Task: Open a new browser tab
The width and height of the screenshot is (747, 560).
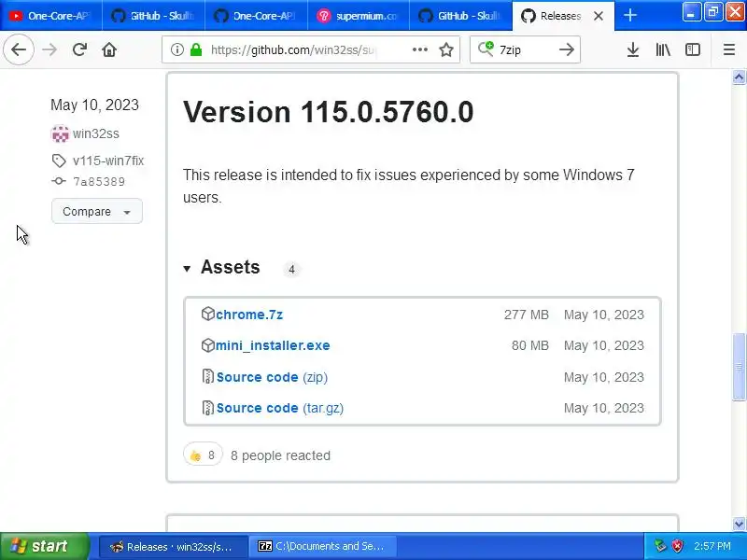Action: click(629, 15)
